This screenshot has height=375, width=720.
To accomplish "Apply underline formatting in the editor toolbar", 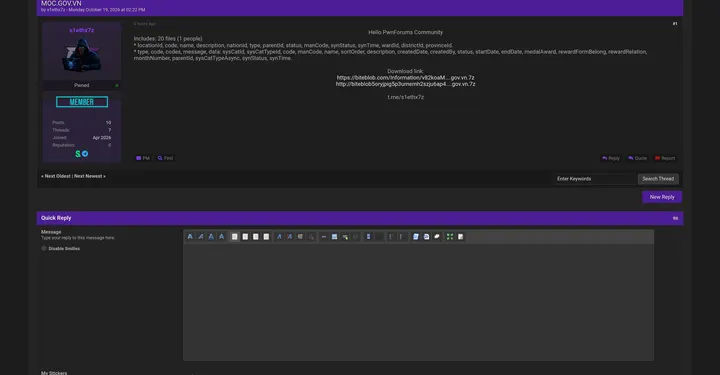I will point(211,237).
